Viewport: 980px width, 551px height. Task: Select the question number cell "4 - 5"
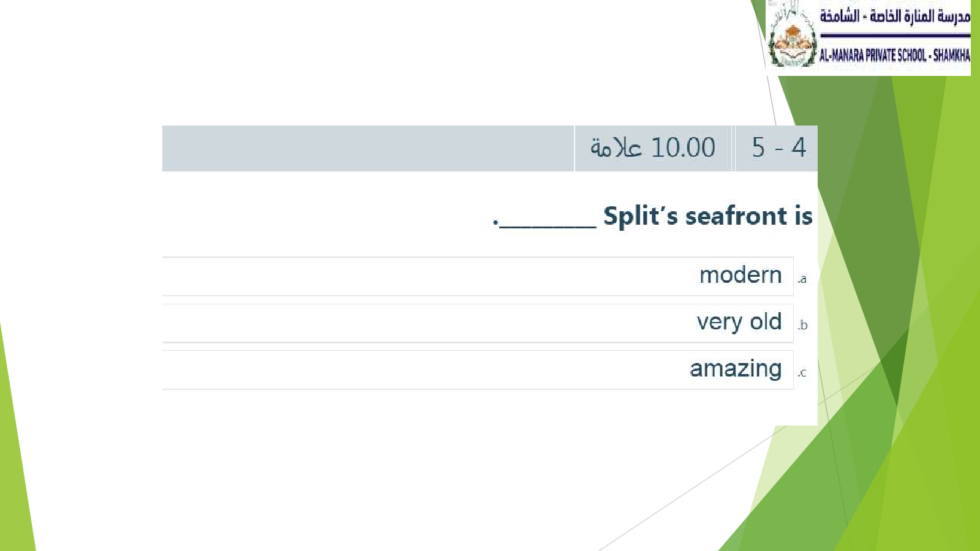coord(778,148)
